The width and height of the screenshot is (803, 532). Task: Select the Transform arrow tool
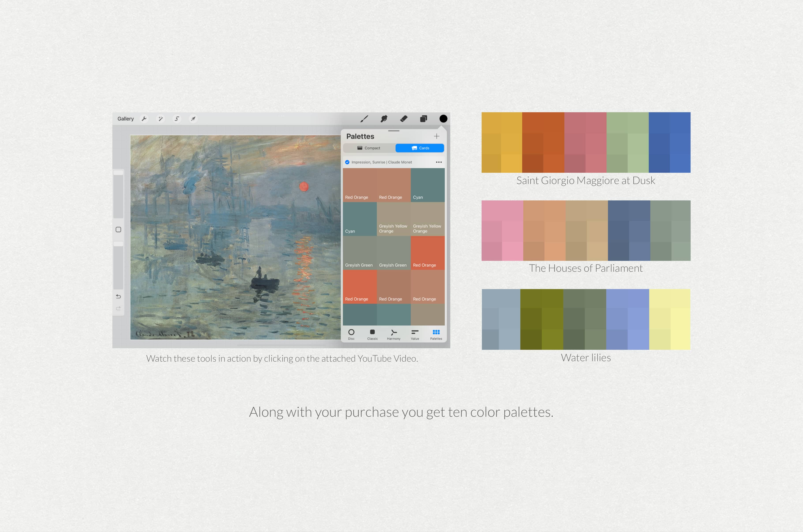coord(193,118)
